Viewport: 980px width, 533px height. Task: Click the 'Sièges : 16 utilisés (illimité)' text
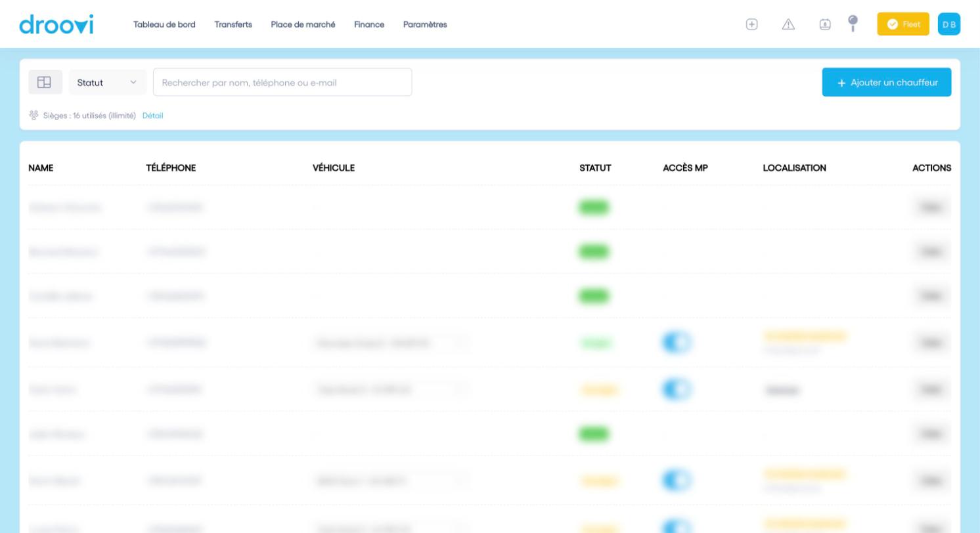[89, 116]
